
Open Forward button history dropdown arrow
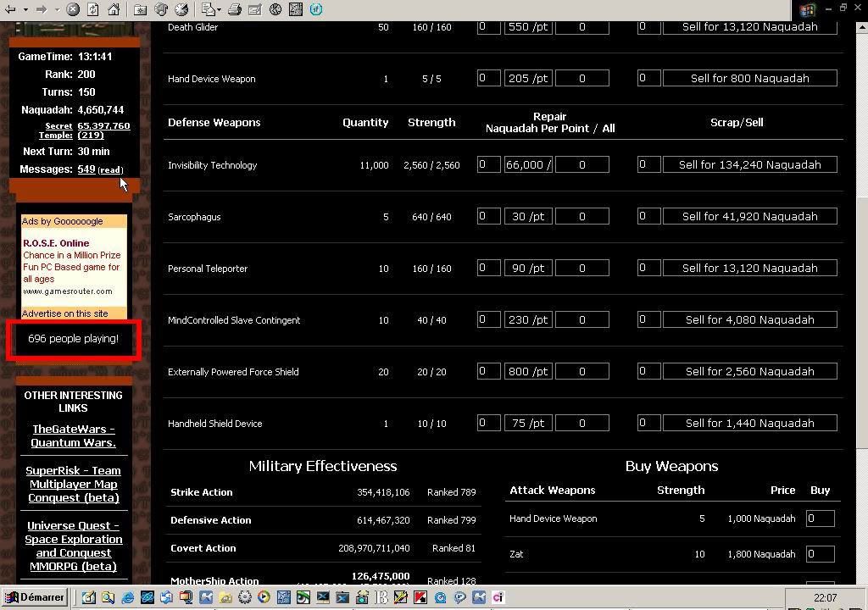tap(56, 9)
